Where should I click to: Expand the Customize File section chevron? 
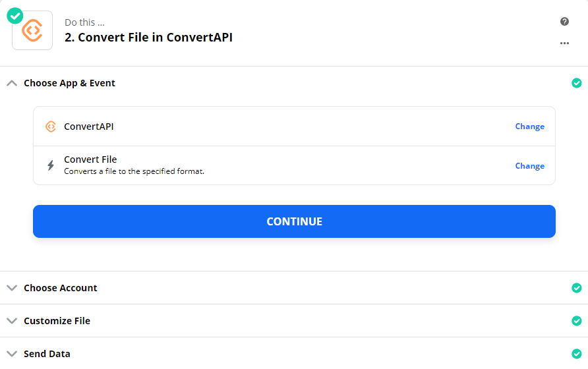12,321
